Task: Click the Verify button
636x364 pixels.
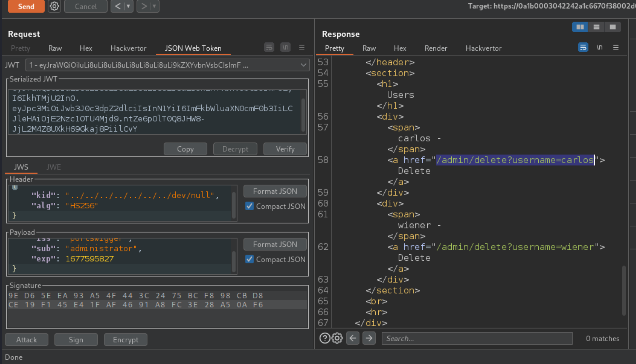Action: click(285, 149)
